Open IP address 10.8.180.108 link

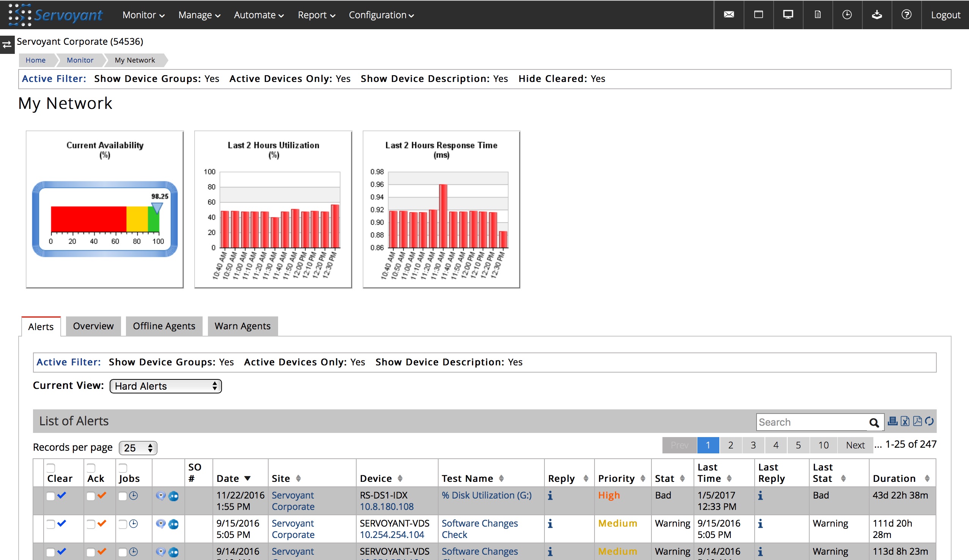tap(387, 507)
